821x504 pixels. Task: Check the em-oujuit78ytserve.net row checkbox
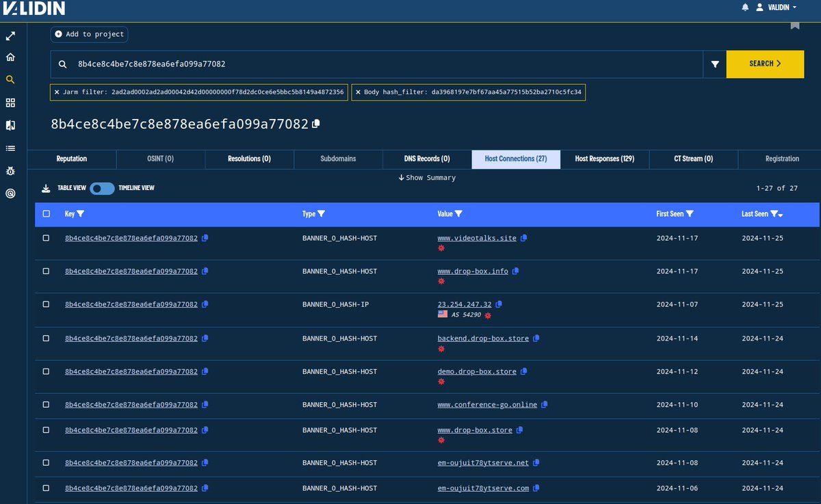[46, 462]
